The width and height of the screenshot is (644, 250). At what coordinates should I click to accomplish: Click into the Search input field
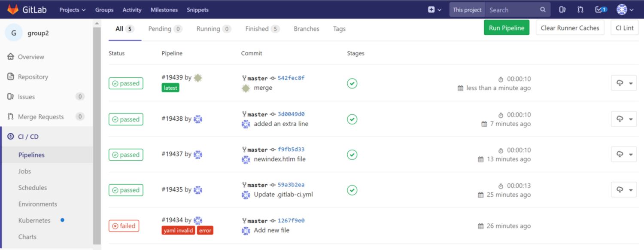pyautogui.click(x=513, y=9)
